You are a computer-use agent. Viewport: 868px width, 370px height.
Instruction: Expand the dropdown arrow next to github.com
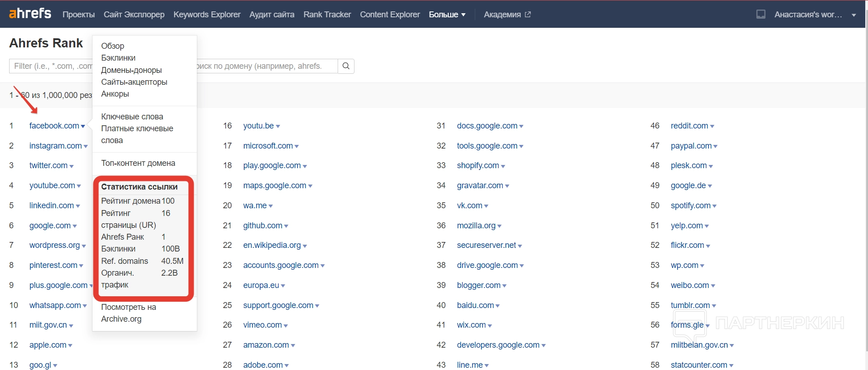pos(286,226)
